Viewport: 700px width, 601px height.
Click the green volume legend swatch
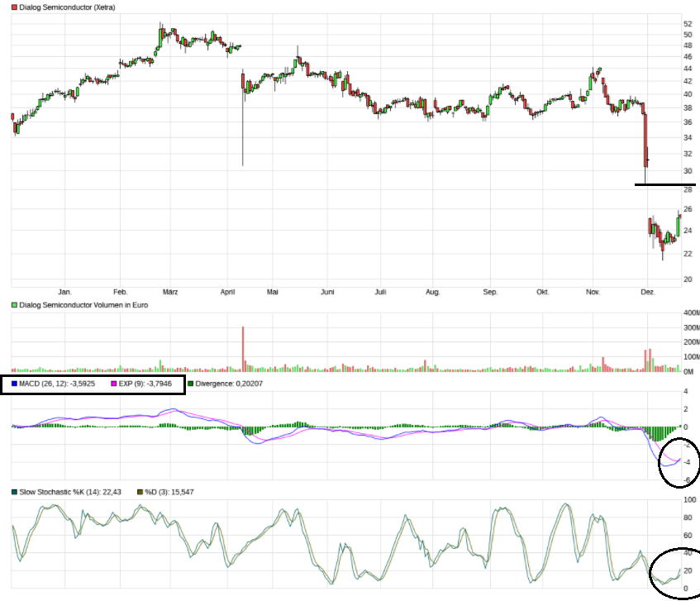[14, 305]
